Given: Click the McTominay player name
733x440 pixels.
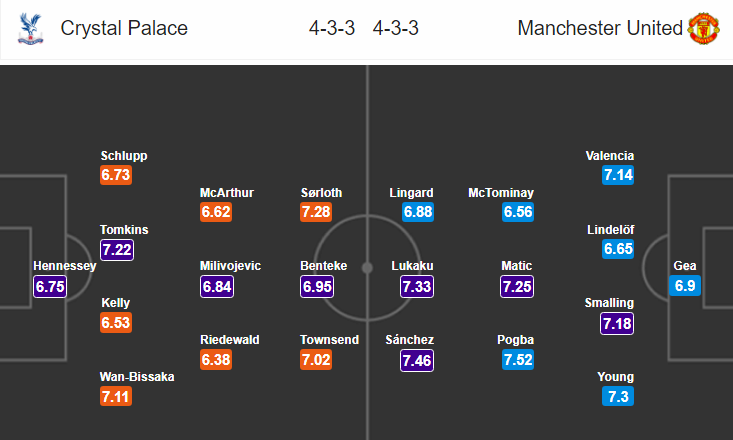Looking at the screenshot, I should click(x=501, y=193).
